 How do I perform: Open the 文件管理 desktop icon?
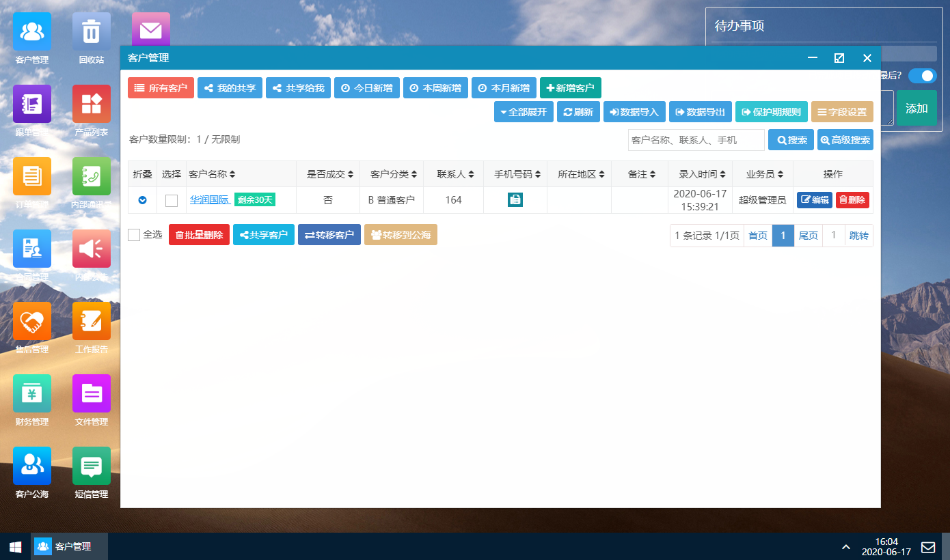(92, 394)
